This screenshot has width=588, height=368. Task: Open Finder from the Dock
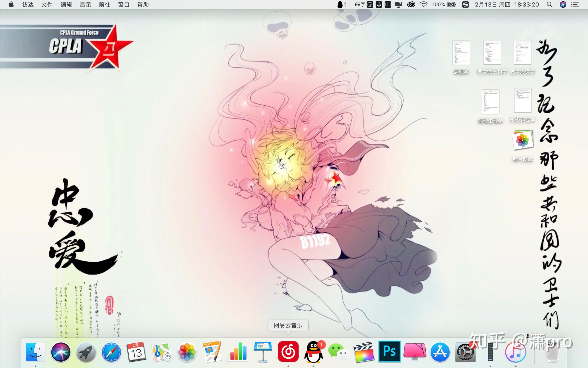click(x=35, y=352)
